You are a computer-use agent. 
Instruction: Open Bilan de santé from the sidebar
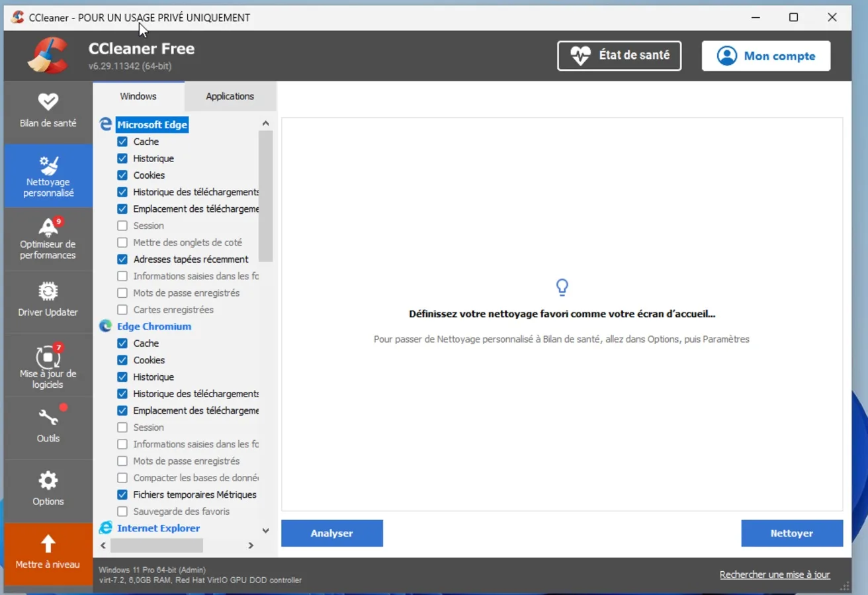click(48, 111)
